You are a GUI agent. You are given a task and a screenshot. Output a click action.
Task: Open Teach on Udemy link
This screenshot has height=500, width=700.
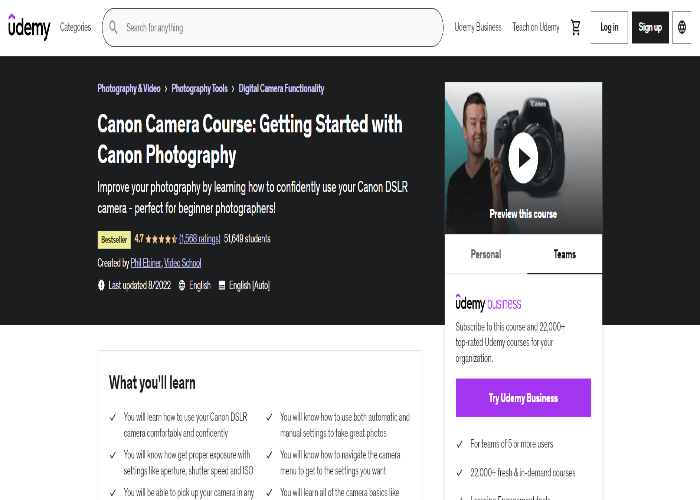pos(536,27)
